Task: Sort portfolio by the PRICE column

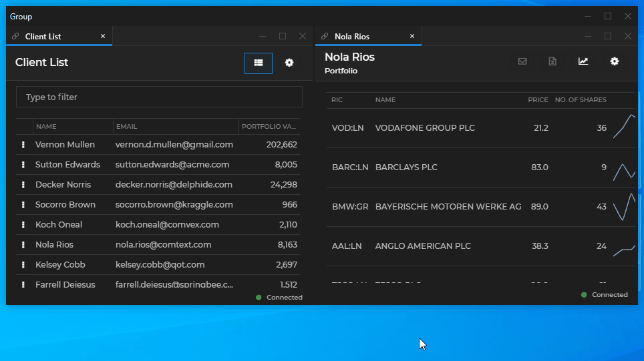Action: (538, 100)
